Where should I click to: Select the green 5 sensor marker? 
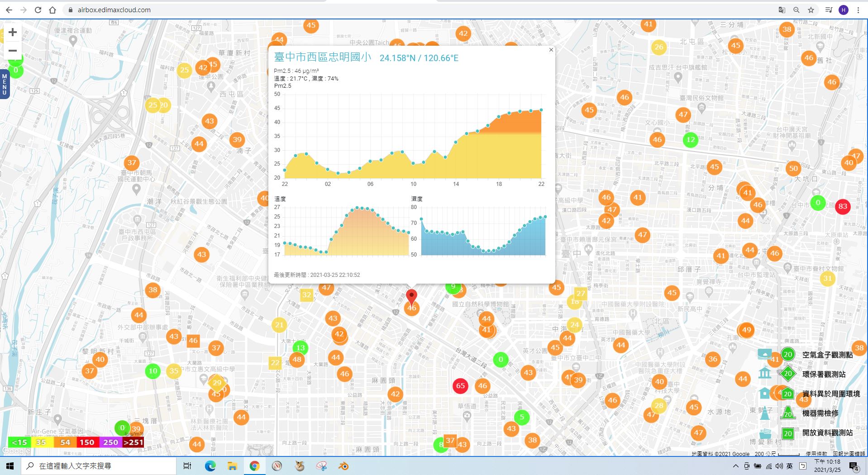point(522,417)
